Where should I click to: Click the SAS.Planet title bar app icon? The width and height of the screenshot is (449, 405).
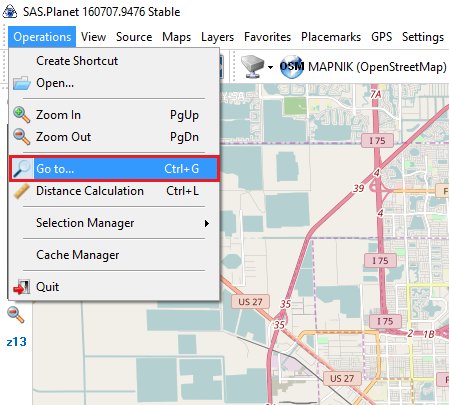(10, 12)
